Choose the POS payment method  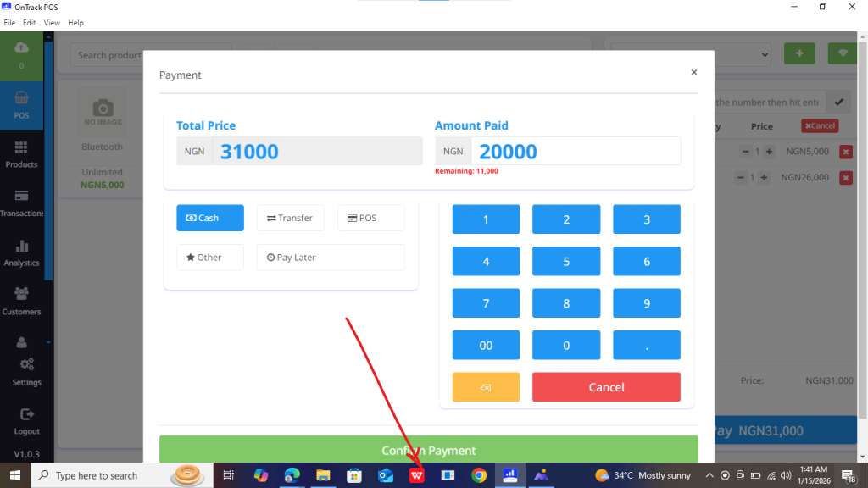[370, 218]
